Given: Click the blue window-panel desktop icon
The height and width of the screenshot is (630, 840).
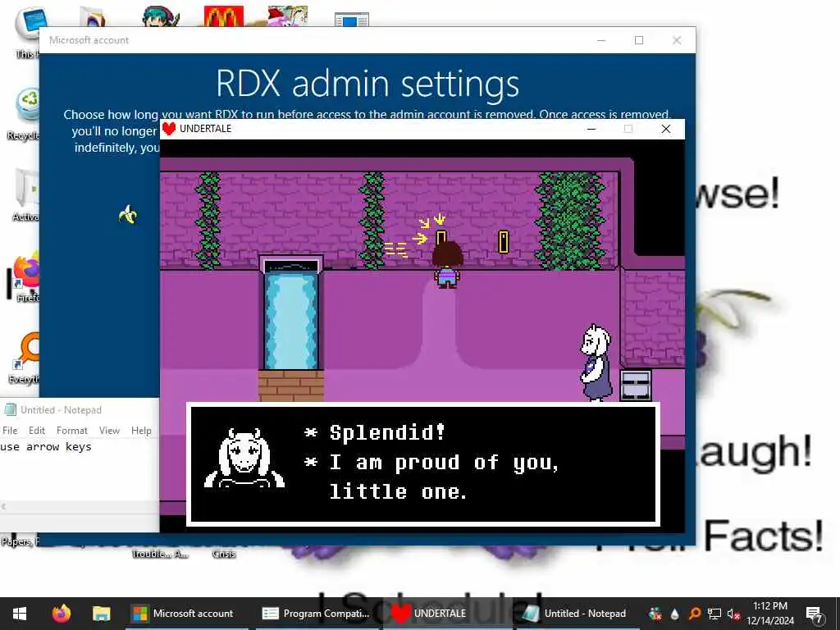Looking at the screenshot, I should point(351,21).
